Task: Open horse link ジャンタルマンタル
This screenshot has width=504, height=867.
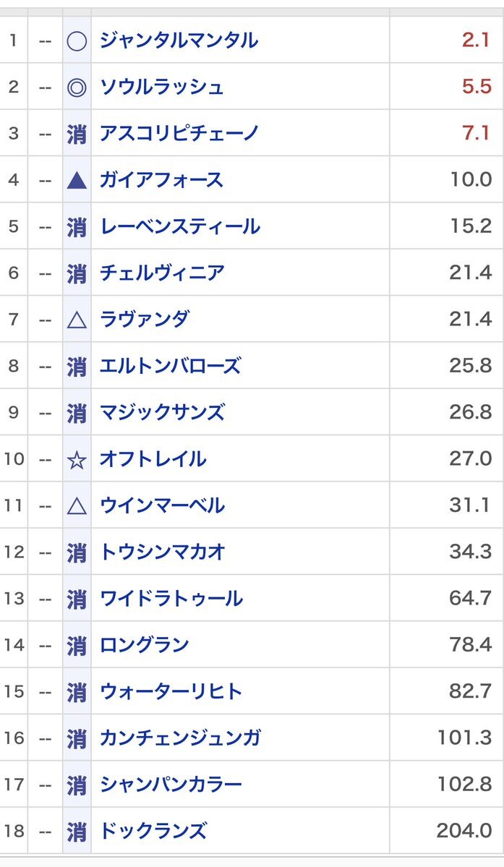Action: [x=179, y=40]
